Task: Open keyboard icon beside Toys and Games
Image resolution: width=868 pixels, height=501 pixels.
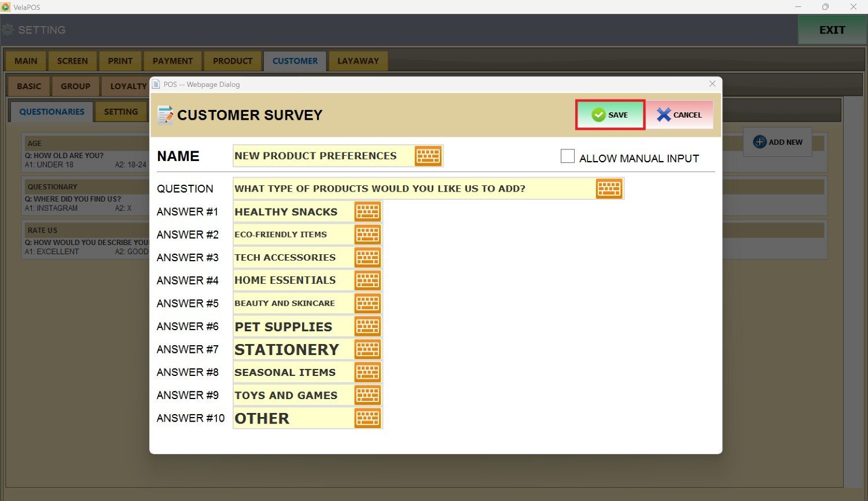Action: click(x=367, y=395)
